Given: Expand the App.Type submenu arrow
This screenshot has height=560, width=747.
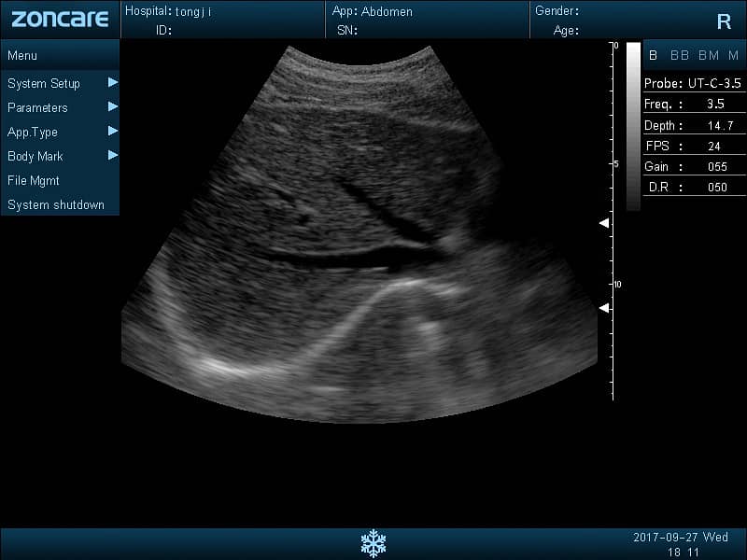Looking at the screenshot, I should coord(113,131).
